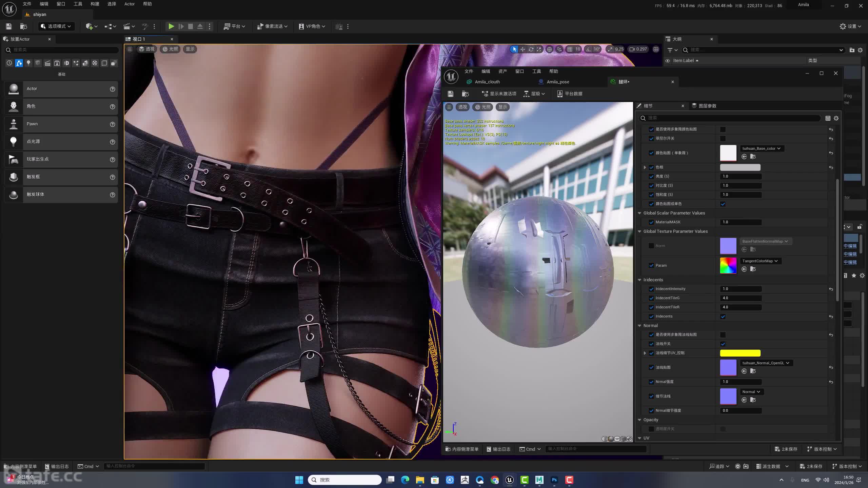Open Unreal Engine from Windows taskbar
The width and height of the screenshot is (868, 488).
coord(510,480)
